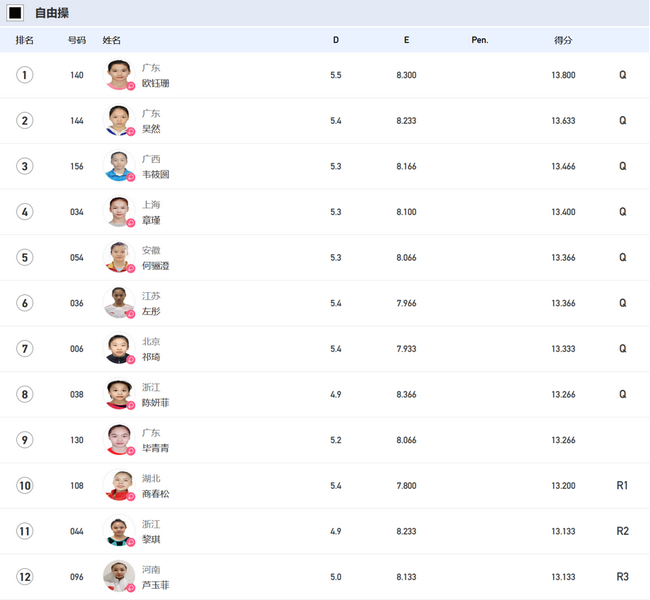Click the 自由操 section title
The height and width of the screenshot is (600, 650).
[x=52, y=13]
